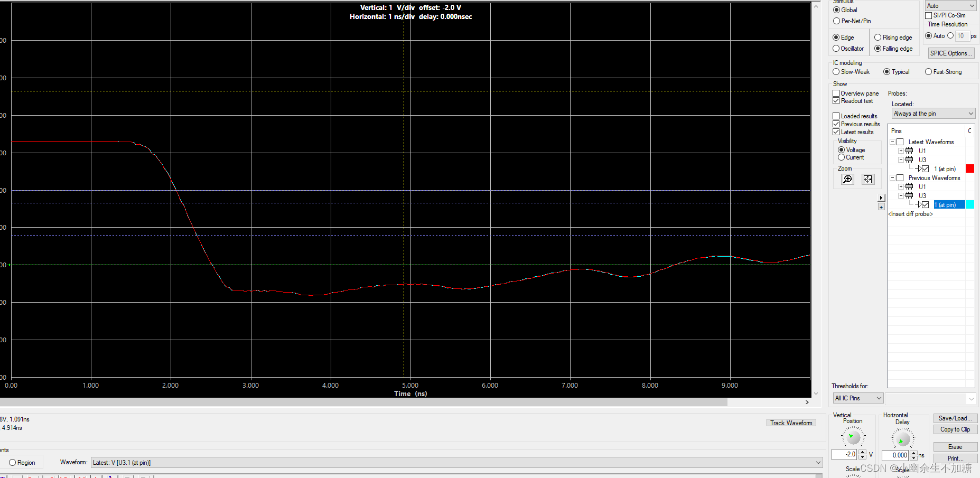Image resolution: width=980 pixels, height=478 pixels.
Task: Open the Waveform selection dropdown
Action: pyautogui.click(x=457, y=463)
